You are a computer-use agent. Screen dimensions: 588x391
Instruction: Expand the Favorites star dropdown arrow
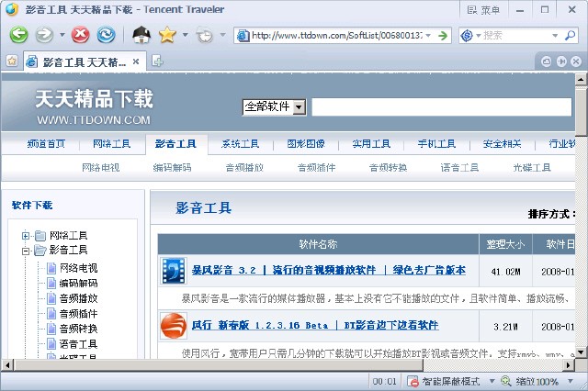185,35
